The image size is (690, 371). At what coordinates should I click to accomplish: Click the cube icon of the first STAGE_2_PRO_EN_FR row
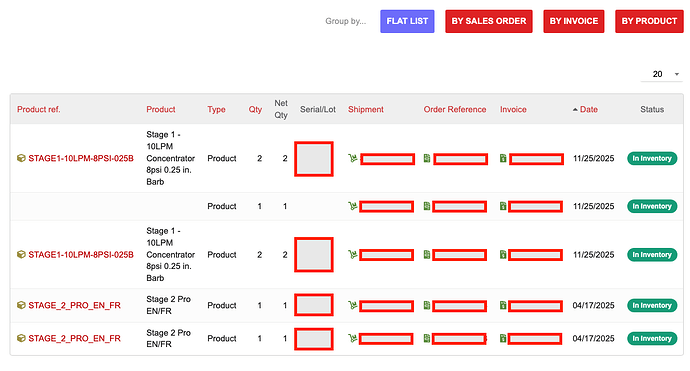[21, 305]
